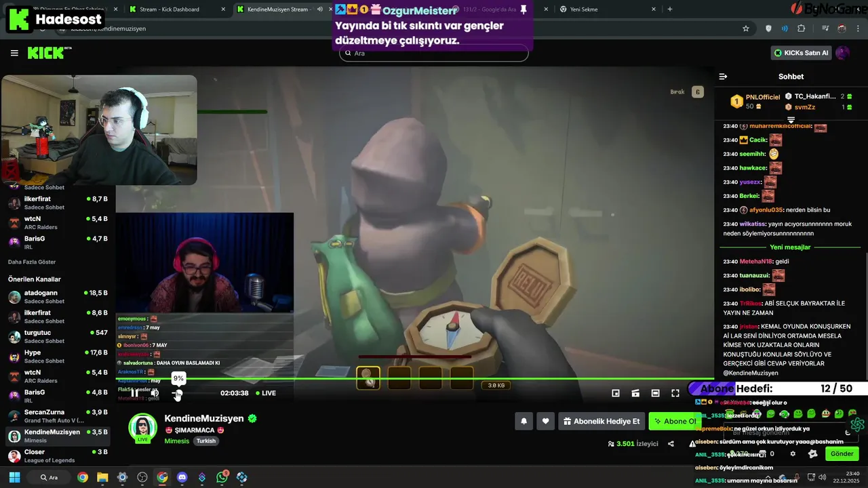Mute the stream volume speaker icon

point(155,393)
